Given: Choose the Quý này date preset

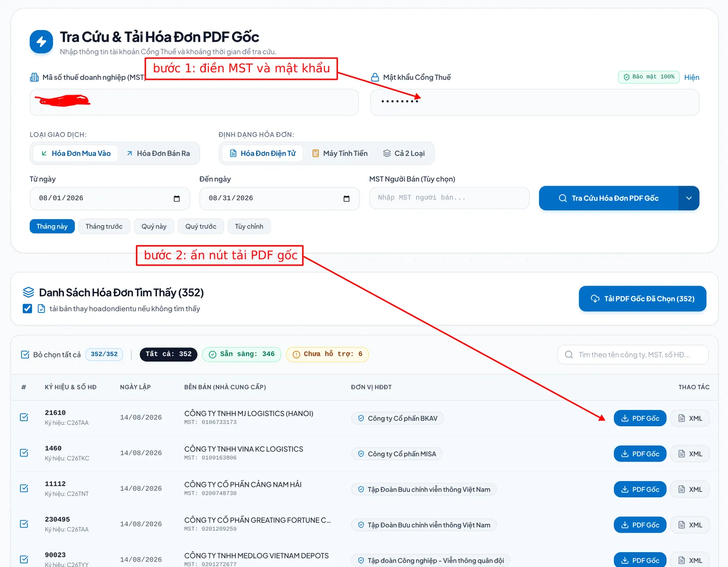Looking at the screenshot, I should 154,227.
